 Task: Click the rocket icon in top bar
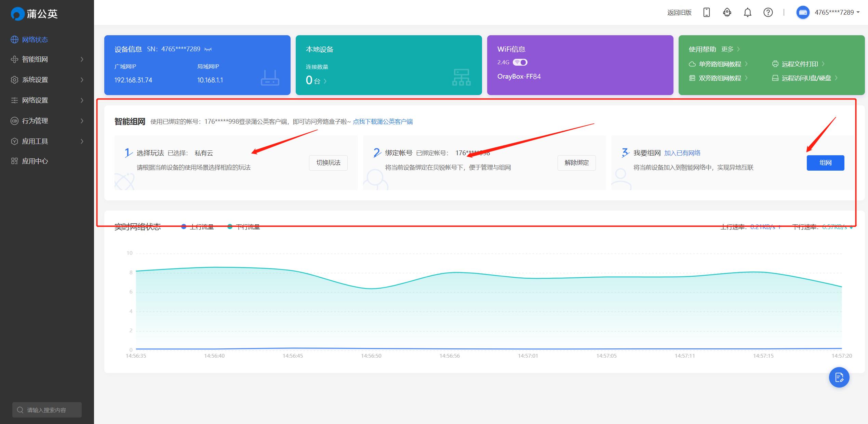click(x=727, y=13)
